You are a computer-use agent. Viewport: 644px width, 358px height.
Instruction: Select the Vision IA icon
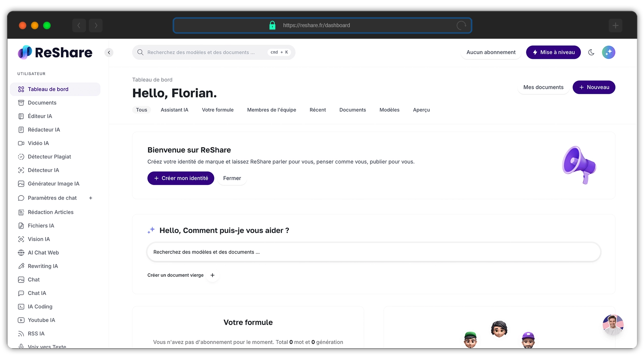(21, 239)
